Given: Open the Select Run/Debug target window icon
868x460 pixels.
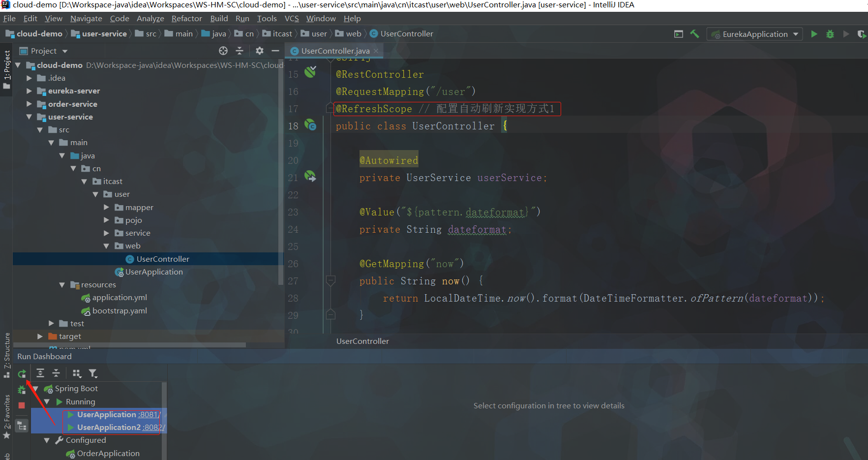Looking at the screenshot, I should click(679, 34).
